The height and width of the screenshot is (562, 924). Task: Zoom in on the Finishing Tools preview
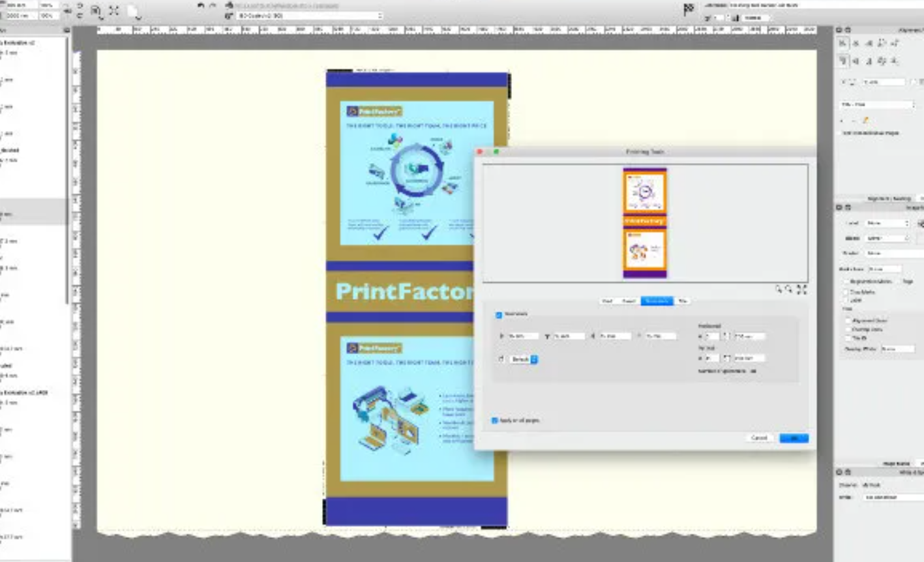click(779, 289)
